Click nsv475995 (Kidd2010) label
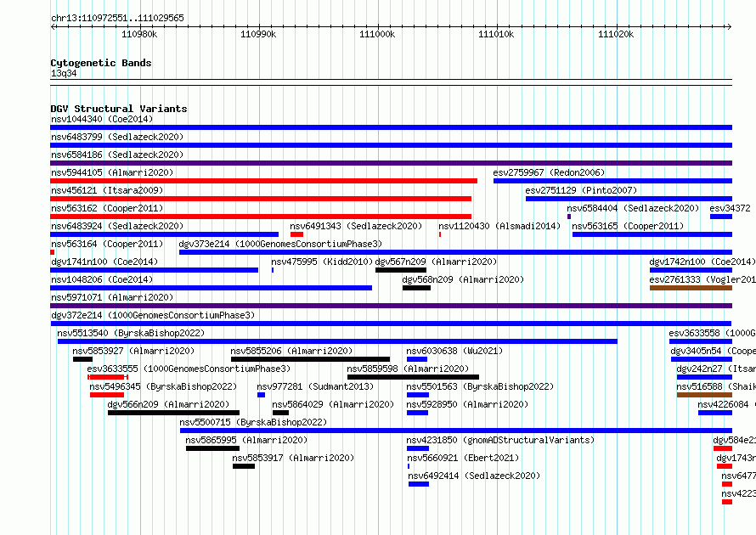Screen dimensions: 756x535 pyautogui.click(x=322, y=262)
